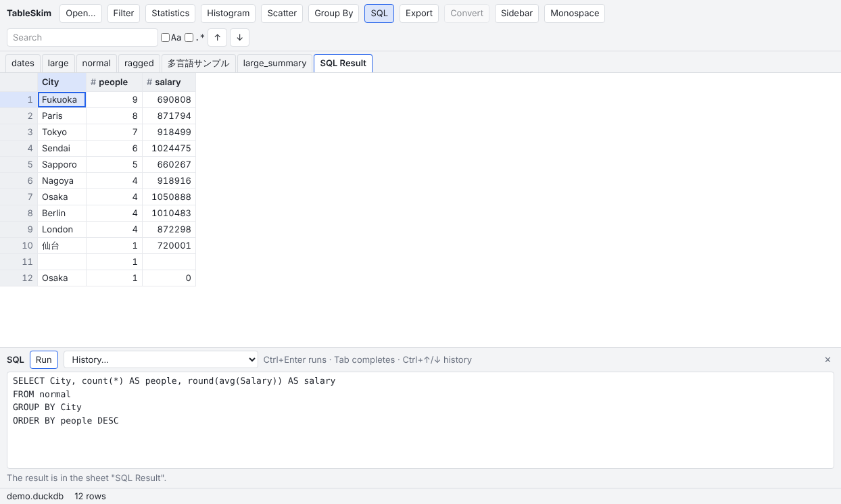Viewport: 841px width, 504px height.
Task: Click into the SQL query editor
Action: coord(420,420)
